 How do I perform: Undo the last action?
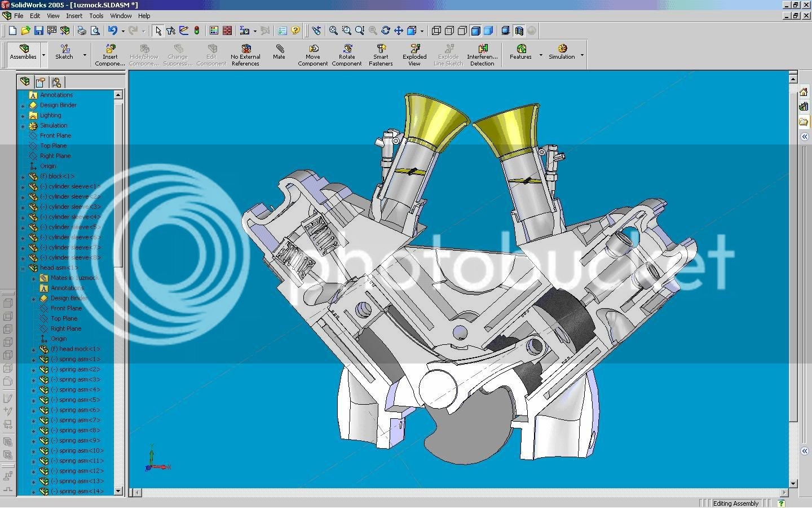coord(113,30)
